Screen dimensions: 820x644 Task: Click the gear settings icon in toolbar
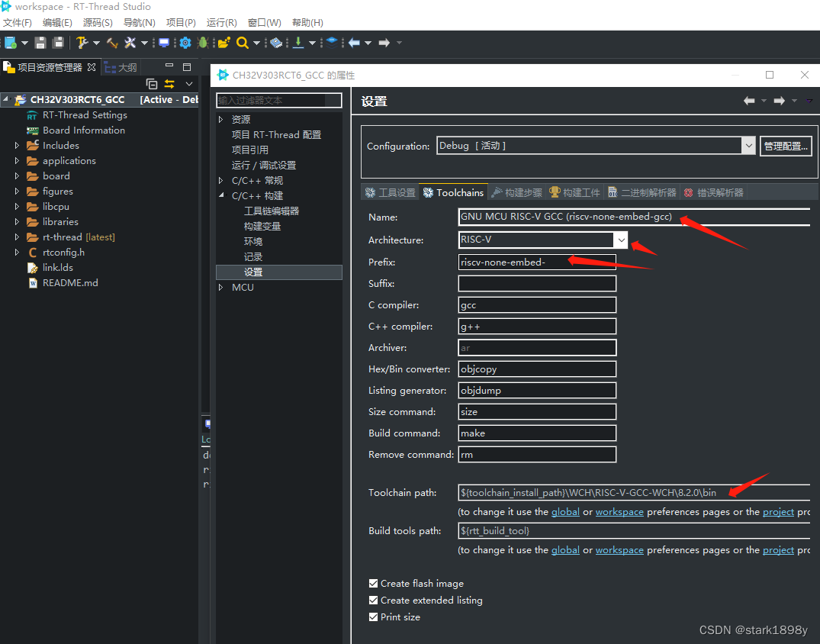point(183,43)
